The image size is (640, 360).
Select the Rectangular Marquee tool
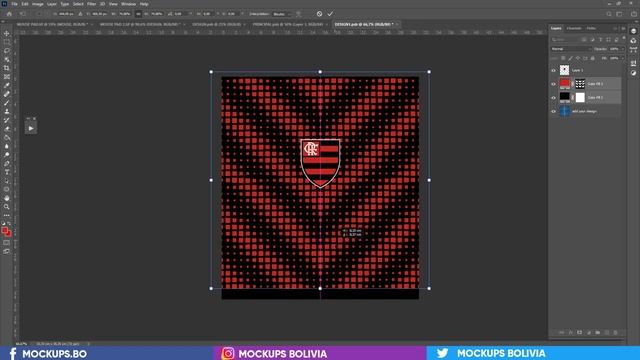click(7, 42)
